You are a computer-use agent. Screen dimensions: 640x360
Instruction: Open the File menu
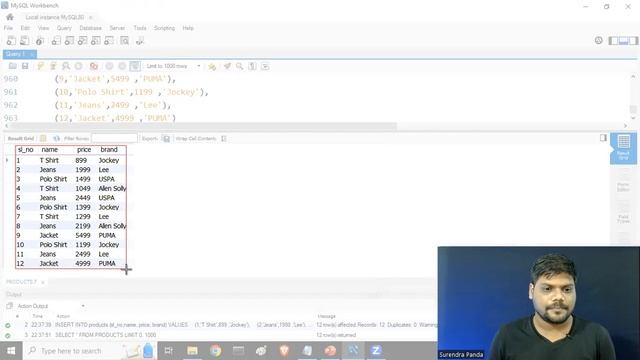coord(8,28)
